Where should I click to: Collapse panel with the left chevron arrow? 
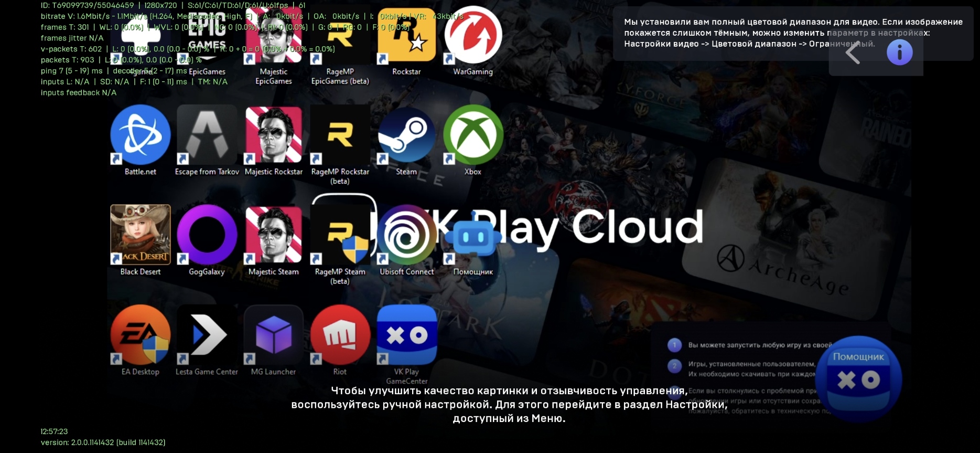[x=853, y=52]
